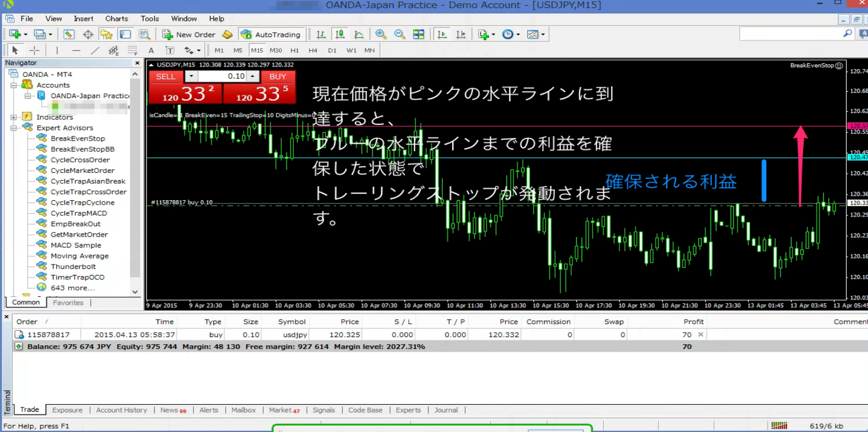This screenshot has height=432, width=868.
Task: Select the trendline drawing tool
Action: tap(95, 50)
